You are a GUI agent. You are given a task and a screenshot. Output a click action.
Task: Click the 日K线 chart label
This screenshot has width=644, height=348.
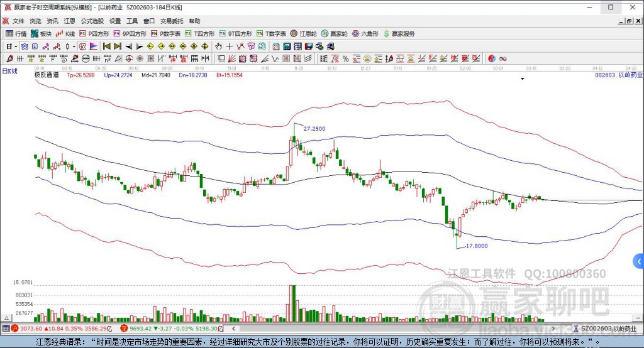coord(10,71)
